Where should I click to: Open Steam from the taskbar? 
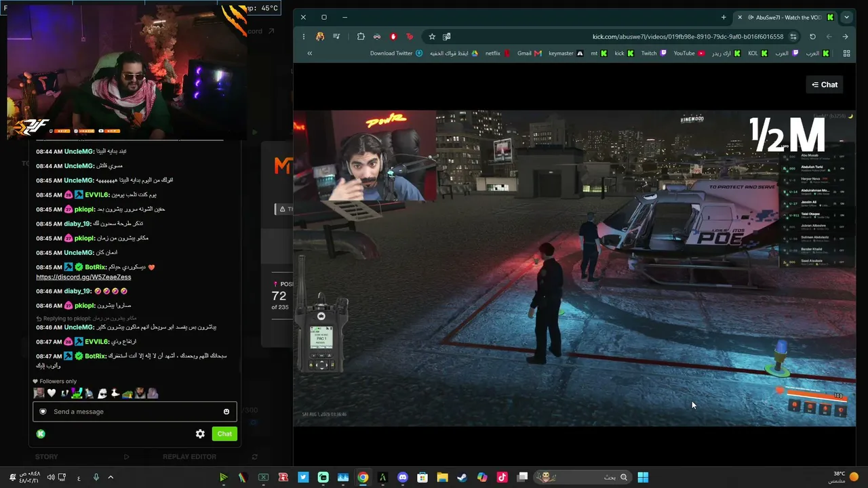tap(462, 477)
